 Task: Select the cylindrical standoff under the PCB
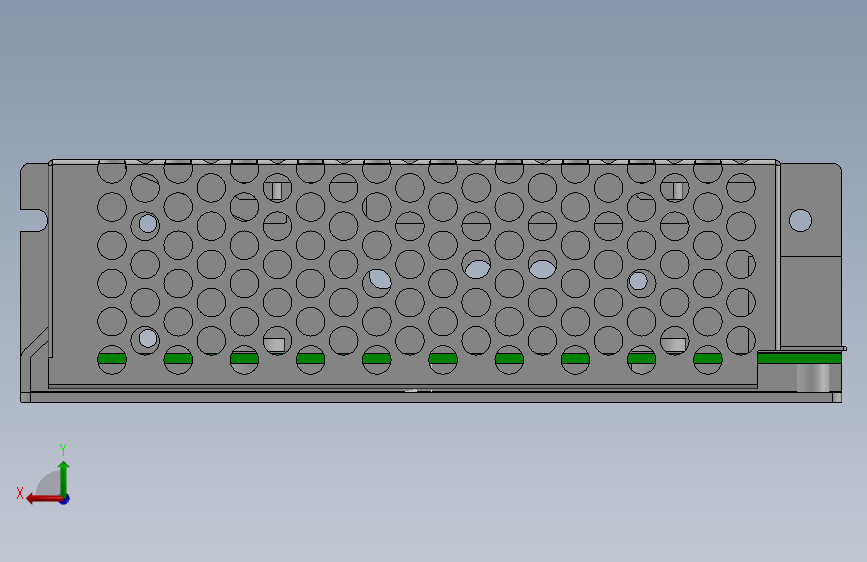pyautogui.click(x=813, y=377)
